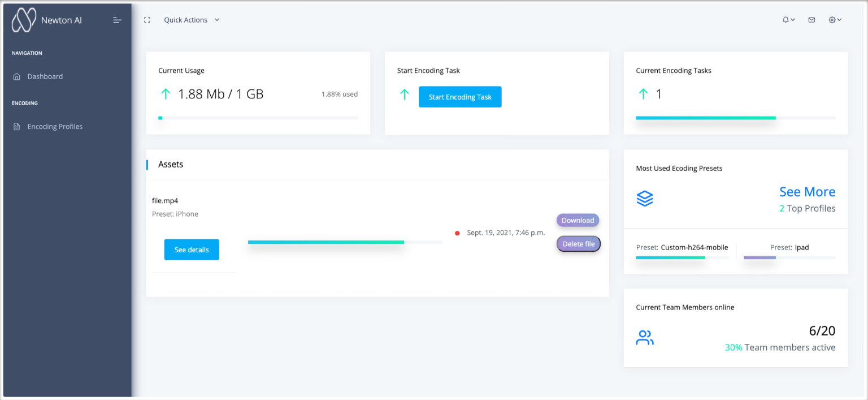Click the layers stack presets icon

pyautogui.click(x=645, y=199)
